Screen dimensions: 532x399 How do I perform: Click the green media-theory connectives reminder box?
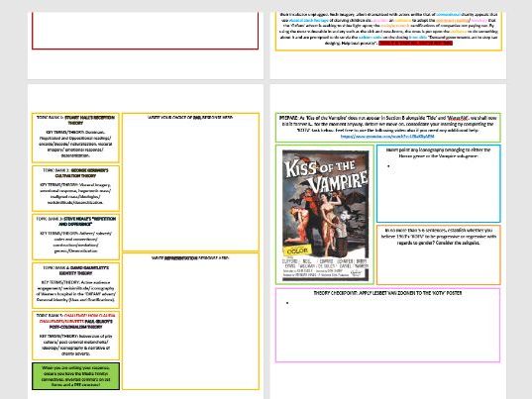(x=75, y=376)
